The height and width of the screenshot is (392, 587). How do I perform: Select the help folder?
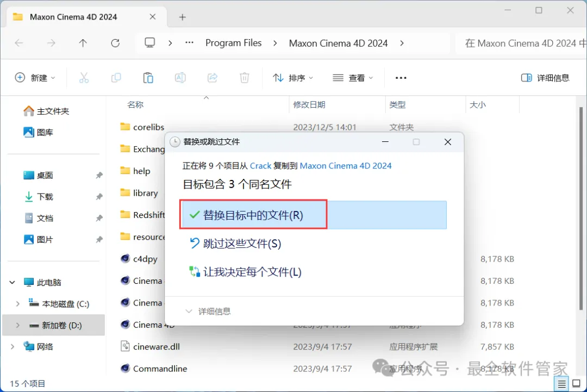[x=135, y=171]
